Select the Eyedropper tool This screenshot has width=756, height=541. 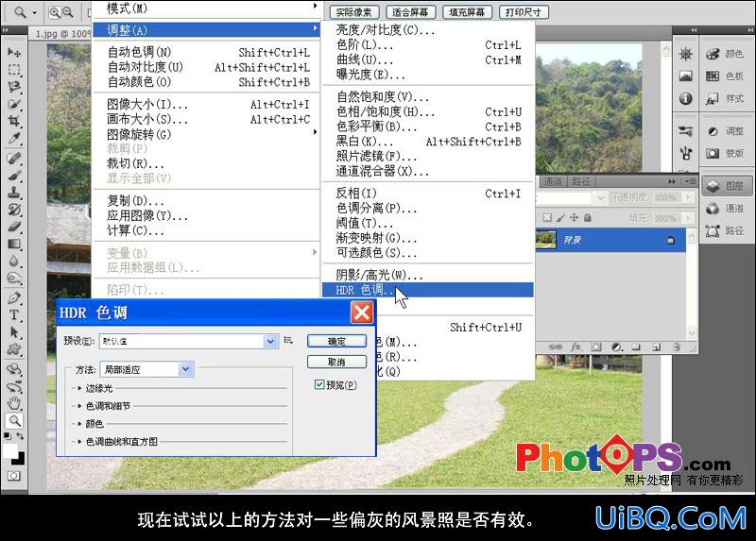coord(14,138)
